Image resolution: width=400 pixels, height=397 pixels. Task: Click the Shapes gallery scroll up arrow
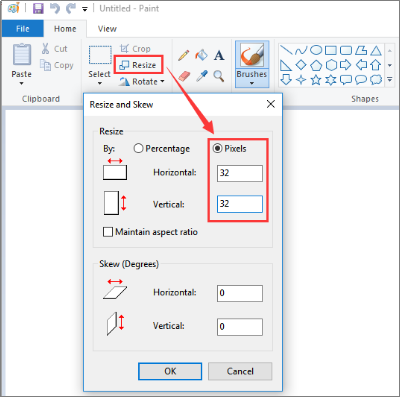(389, 51)
